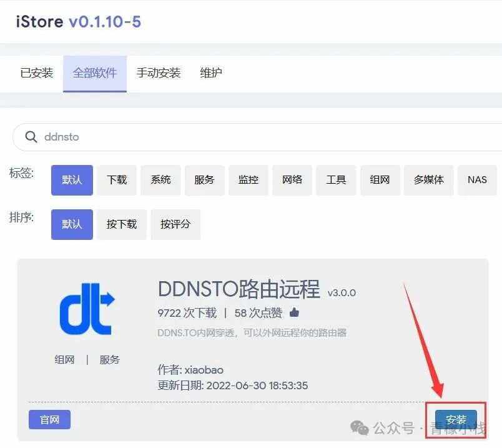Click the 作者: xiaobao text

click(x=190, y=370)
